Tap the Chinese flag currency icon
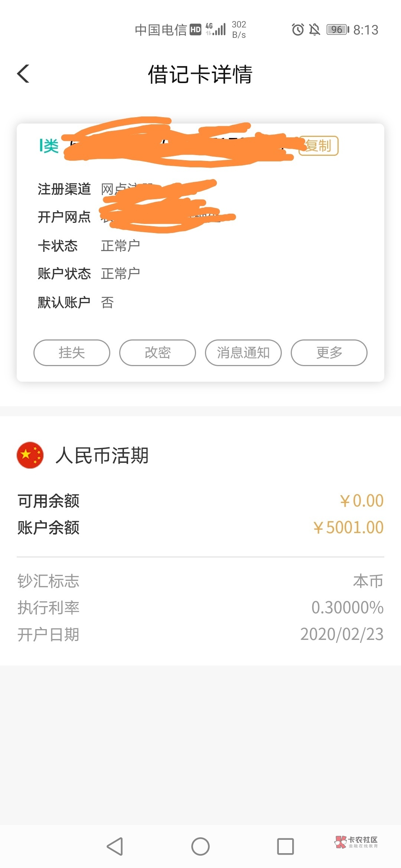401x868 pixels. click(30, 455)
